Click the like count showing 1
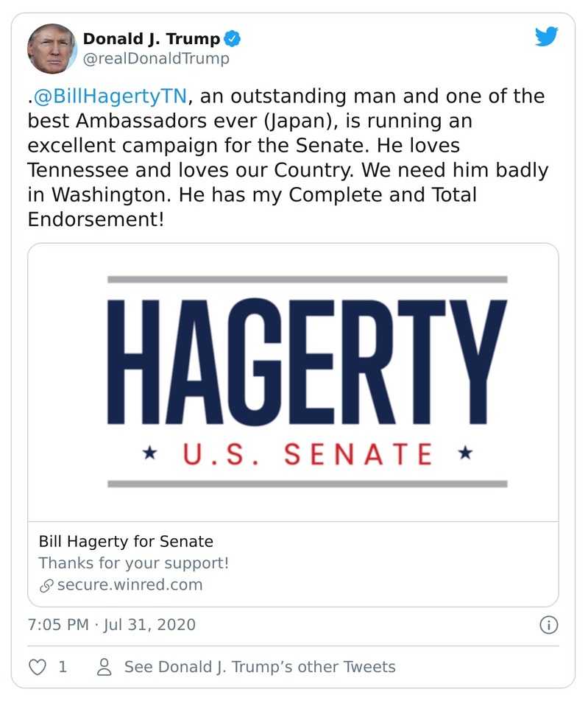Image resolution: width=588 pixels, height=703 pixels. (62, 666)
